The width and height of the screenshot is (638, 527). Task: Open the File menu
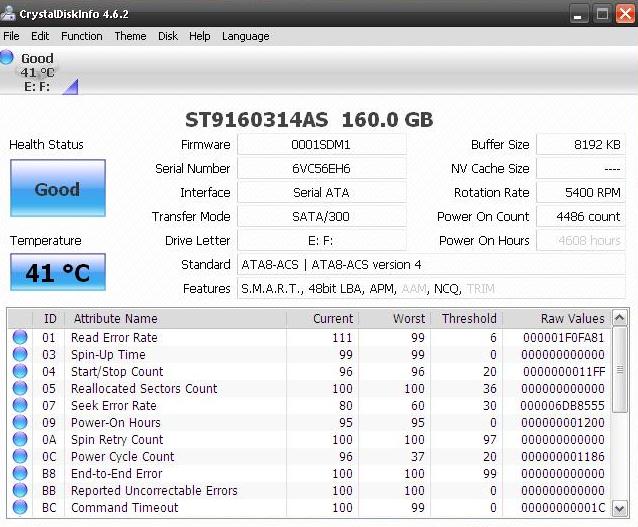pos(11,36)
